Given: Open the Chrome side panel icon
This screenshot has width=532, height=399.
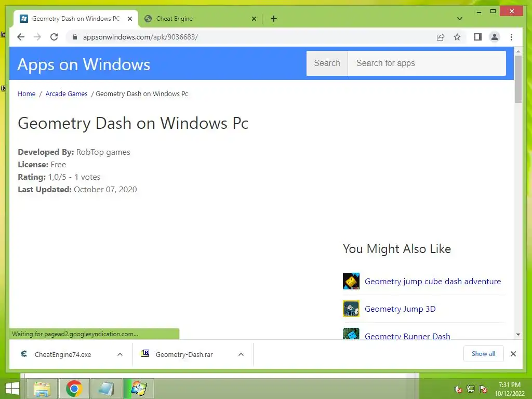Looking at the screenshot, I should 478,37.
